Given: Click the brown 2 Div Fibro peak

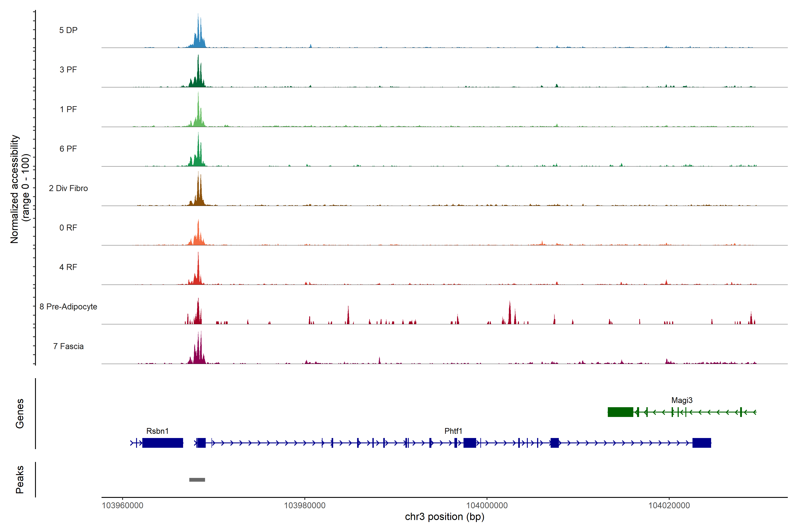Looking at the screenshot, I should [199, 197].
